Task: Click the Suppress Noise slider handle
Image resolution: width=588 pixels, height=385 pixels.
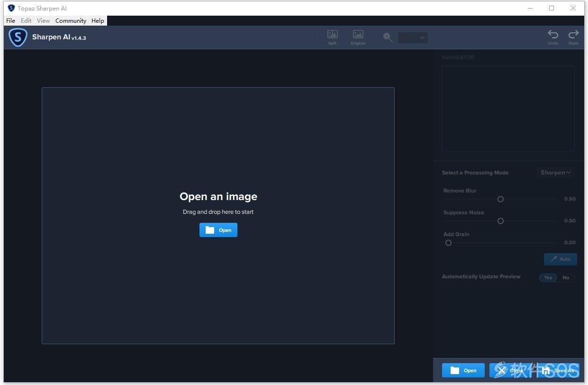Action: tap(500, 221)
